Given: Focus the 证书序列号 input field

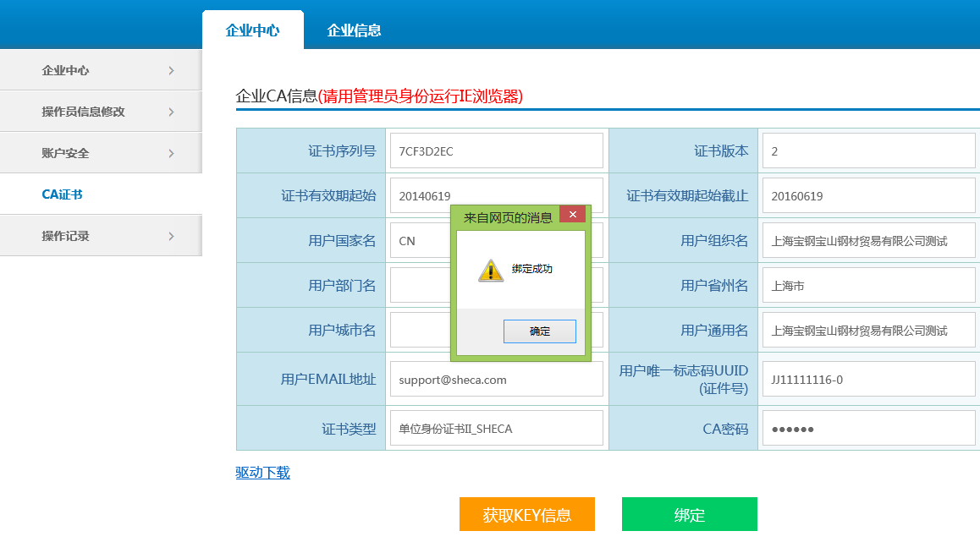Looking at the screenshot, I should tap(496, 151).
